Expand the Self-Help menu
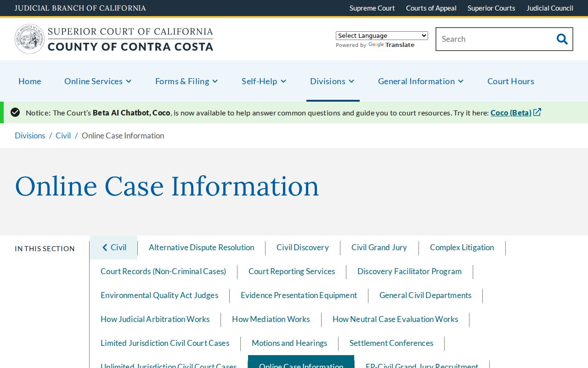Image resolution: width=588 pixels, height=368 pixels. pos(264,81)
